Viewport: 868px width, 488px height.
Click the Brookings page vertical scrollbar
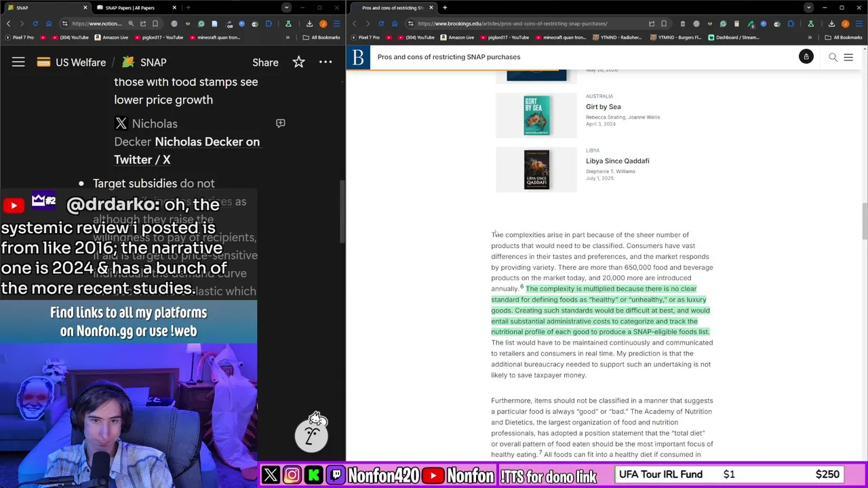864,221
